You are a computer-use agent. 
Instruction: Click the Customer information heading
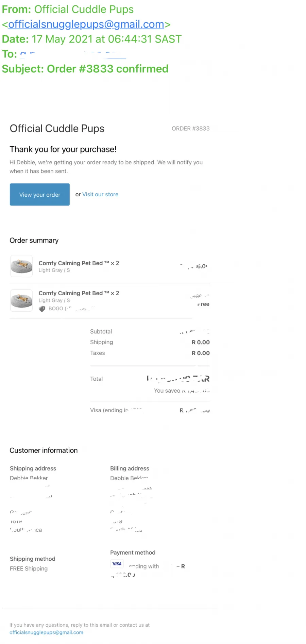[44, 450]
